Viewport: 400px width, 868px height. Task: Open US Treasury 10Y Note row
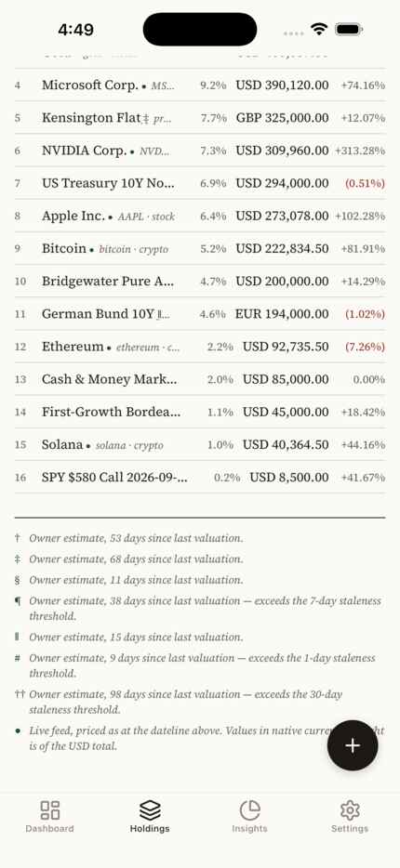(200, 183)
